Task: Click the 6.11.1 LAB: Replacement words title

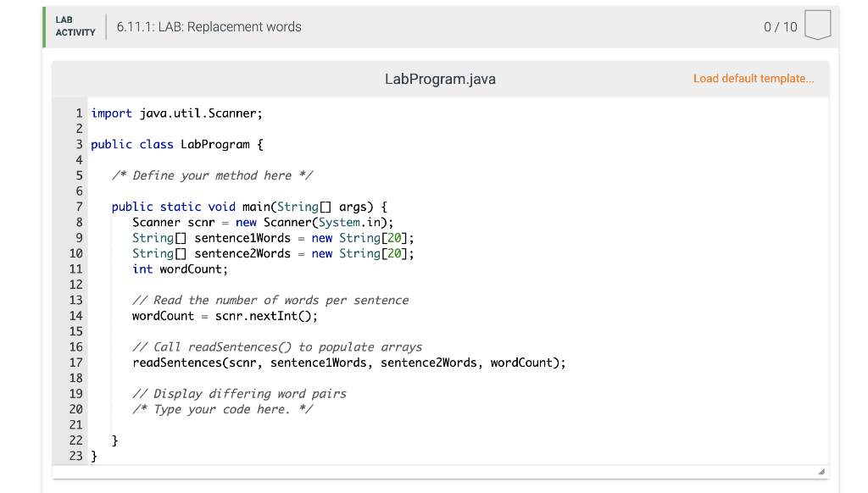Action: (x=207, y=26)
